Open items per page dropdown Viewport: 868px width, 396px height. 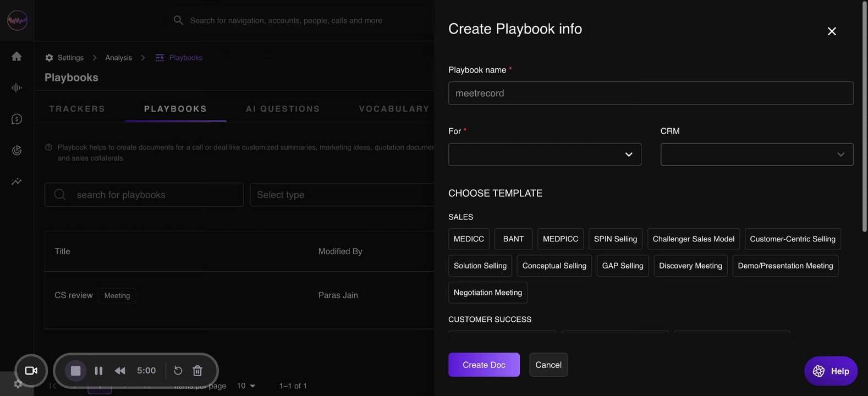(x=246, y=386)
